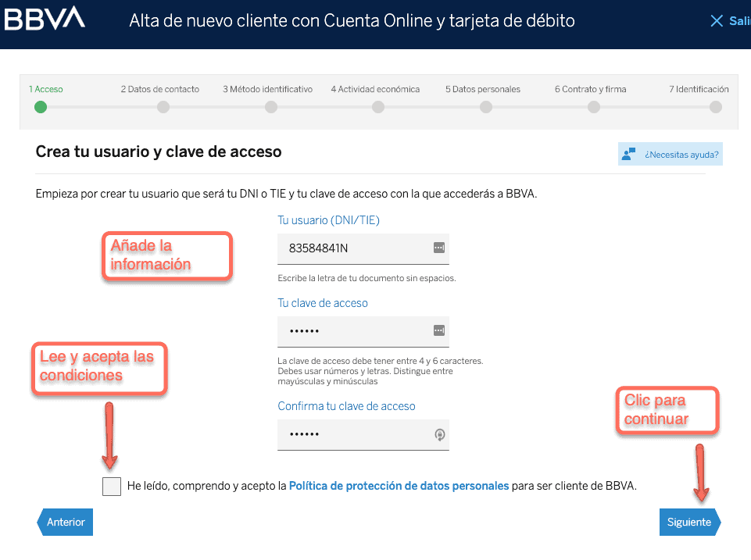Focus the Tu usuario DNI/TIE input field

point(363,249)
